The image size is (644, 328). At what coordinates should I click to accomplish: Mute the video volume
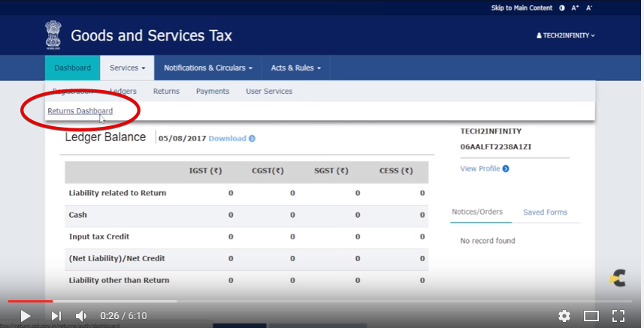(81, 316)
